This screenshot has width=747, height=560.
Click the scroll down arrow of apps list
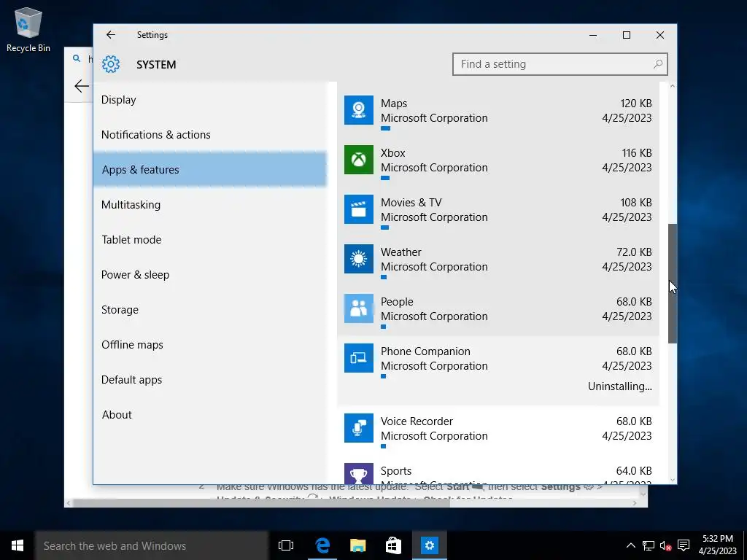click(672, 480)
